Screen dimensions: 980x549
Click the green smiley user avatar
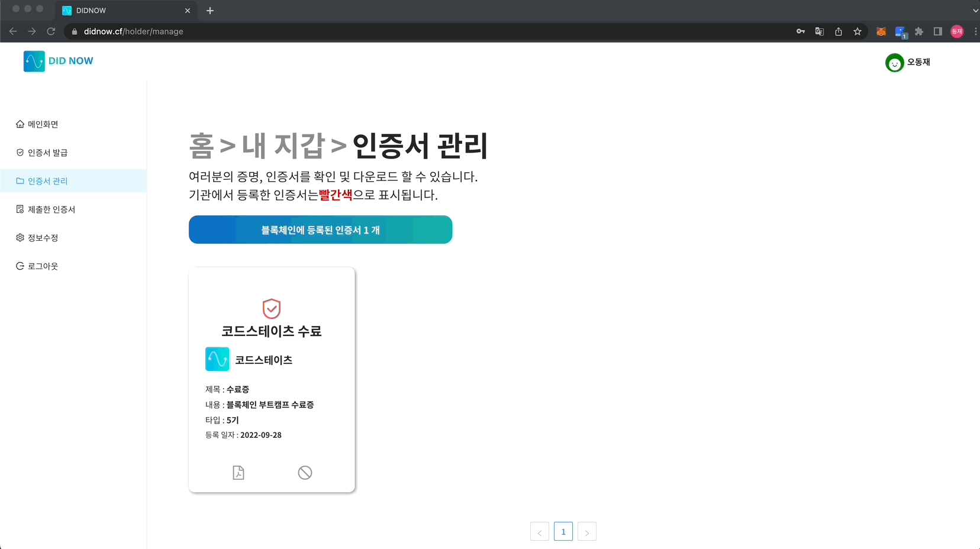pyautogui.click(x=894, y=63)
